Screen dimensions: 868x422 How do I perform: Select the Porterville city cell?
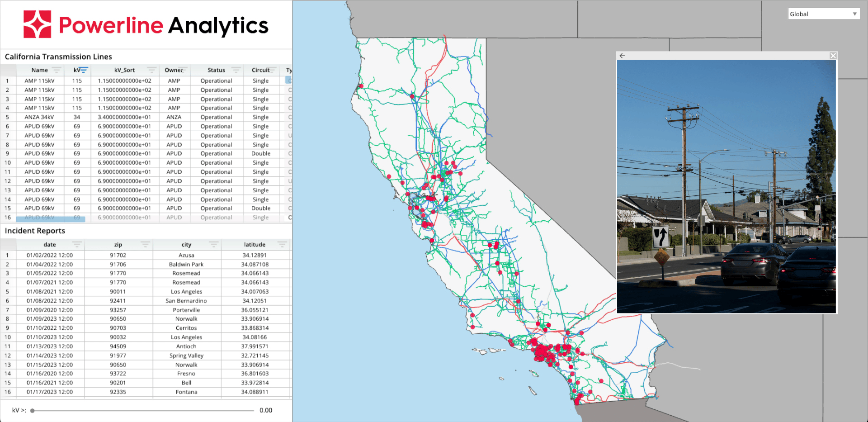click(186, 310)
